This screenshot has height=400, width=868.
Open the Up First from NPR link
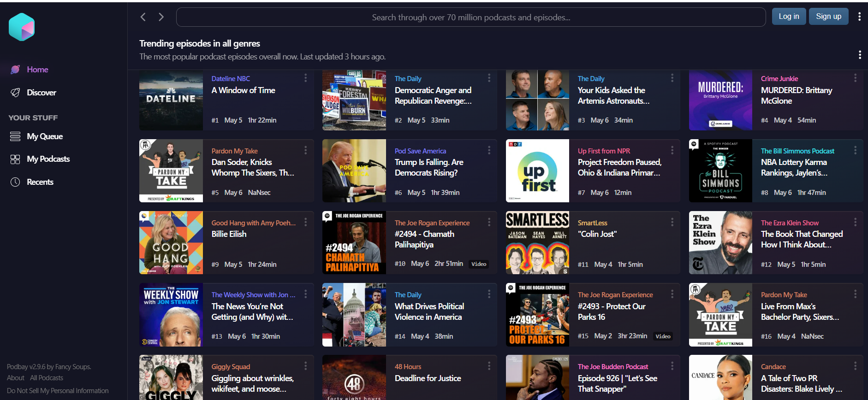pos(604,151)
